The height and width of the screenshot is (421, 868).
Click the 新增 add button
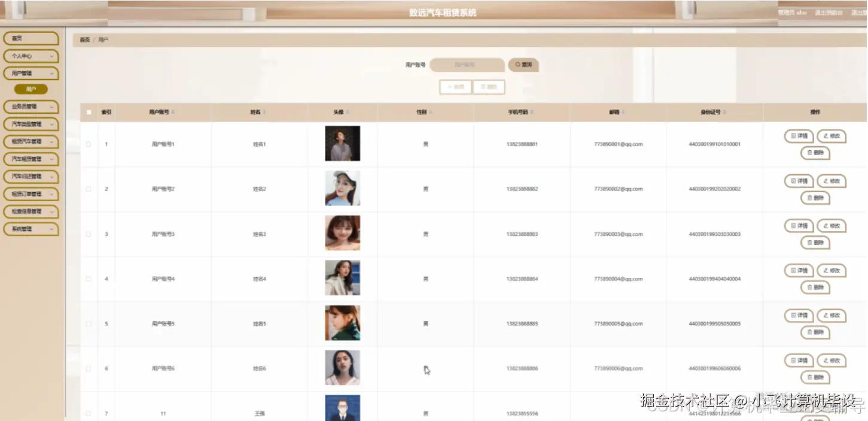click(455, 87)
